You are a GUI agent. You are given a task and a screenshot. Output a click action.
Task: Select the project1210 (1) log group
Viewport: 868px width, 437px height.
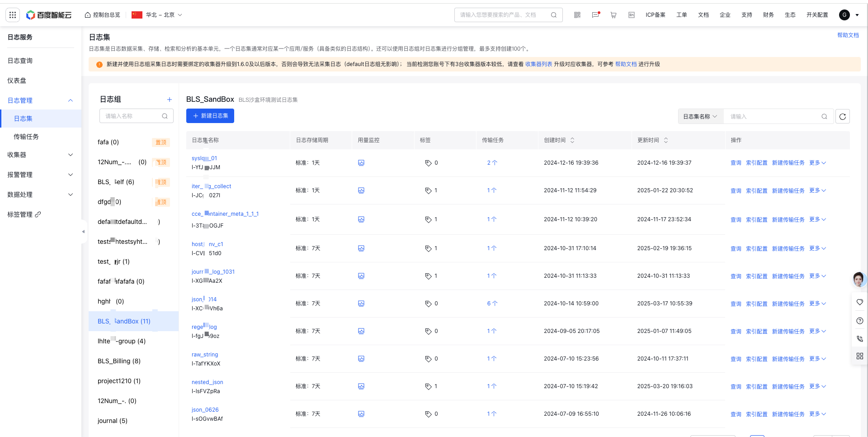[119, 381]
